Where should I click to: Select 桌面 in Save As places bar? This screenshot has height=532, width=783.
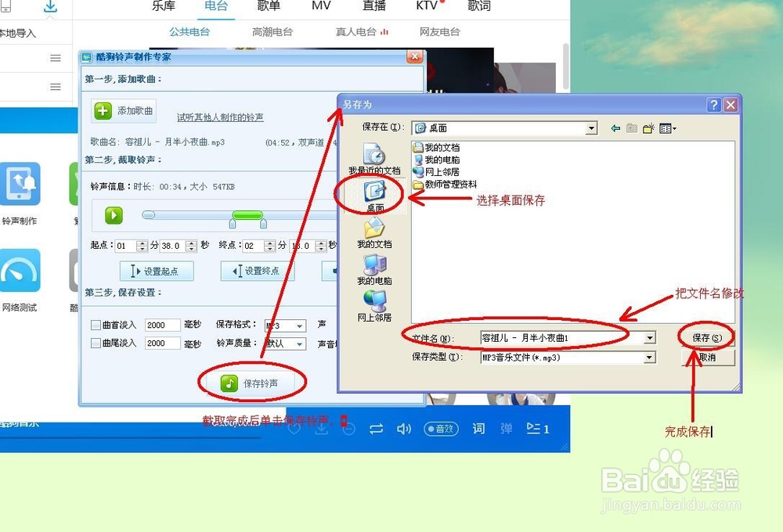(374, 196)
